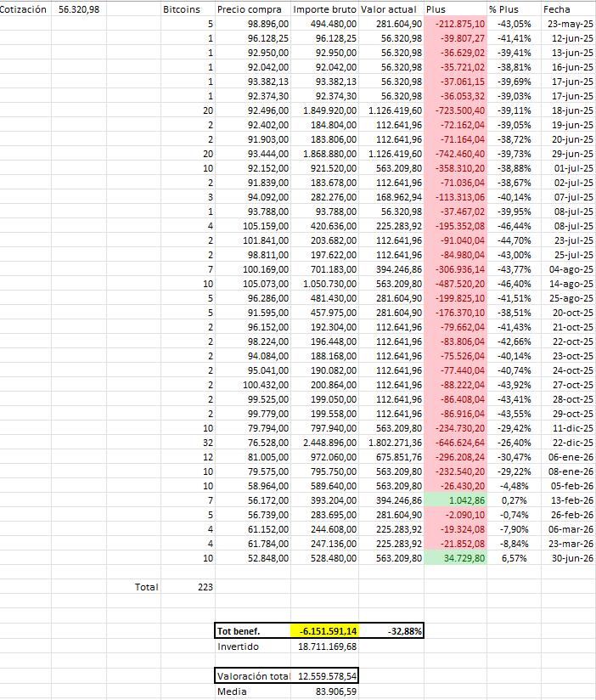This screenshot has height=700, width=596.
Task: Select the Invertido amount 18.711.169,68
Action: [x=325, y=646]
